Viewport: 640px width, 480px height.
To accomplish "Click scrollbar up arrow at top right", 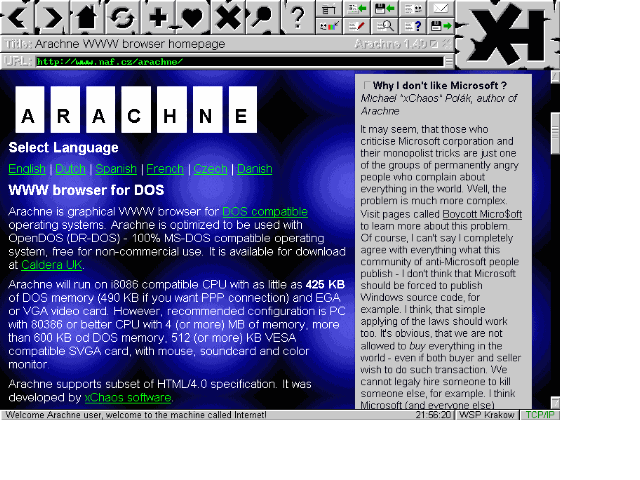I will pyautogui.click(x=555, y=77).
